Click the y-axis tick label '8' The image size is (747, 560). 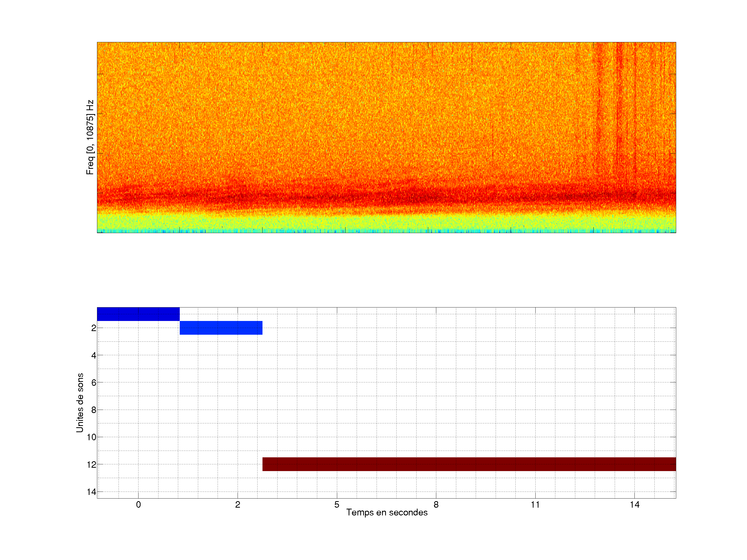point(94,410)
